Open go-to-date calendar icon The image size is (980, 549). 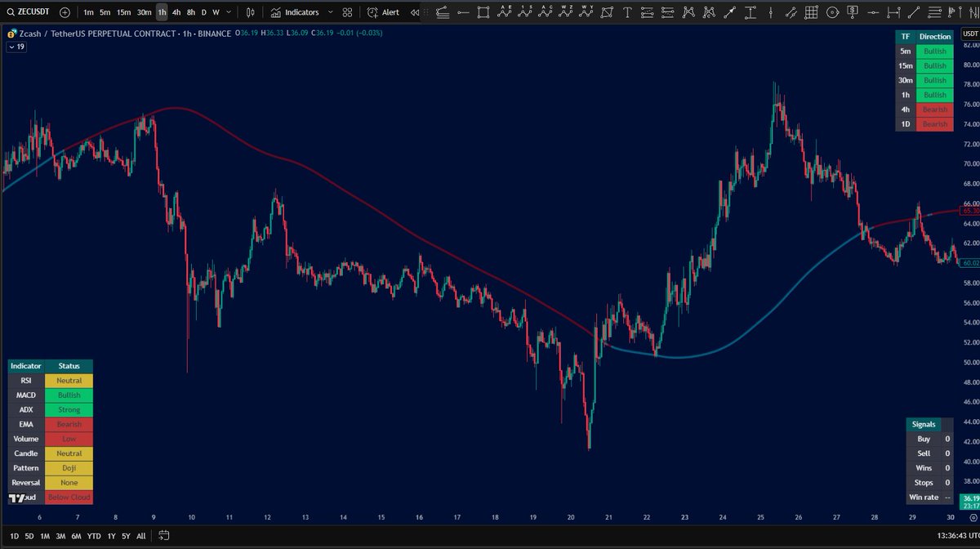[164, 536]
